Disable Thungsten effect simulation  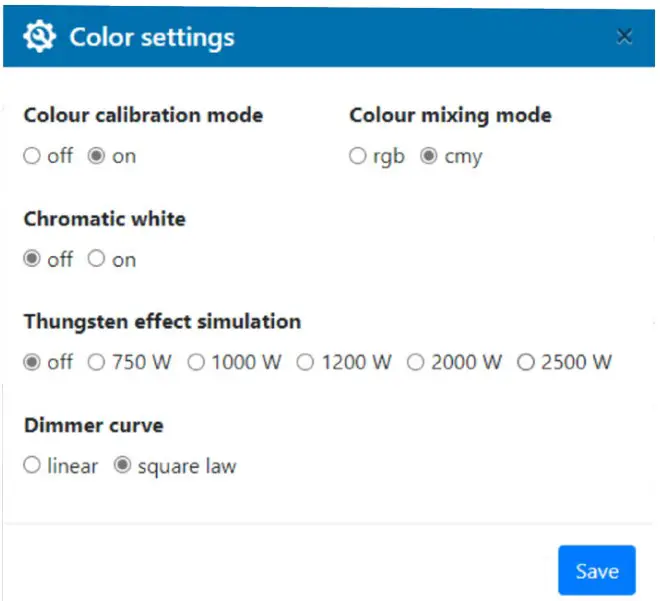tap(32, 362)
